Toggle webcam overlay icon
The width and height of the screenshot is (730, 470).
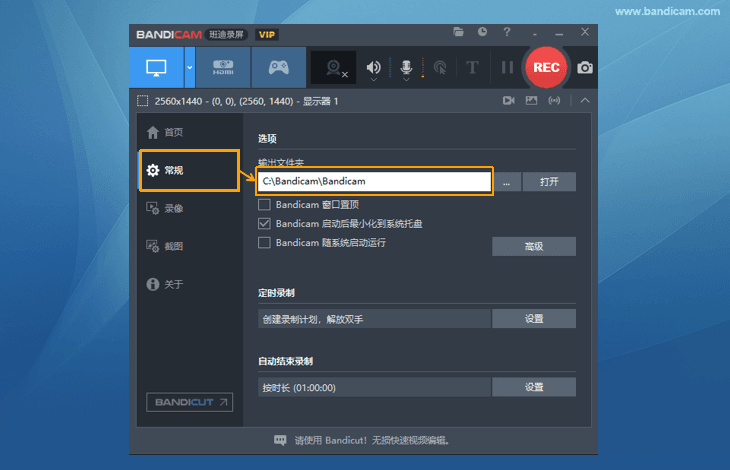click(x=333, y=68)
